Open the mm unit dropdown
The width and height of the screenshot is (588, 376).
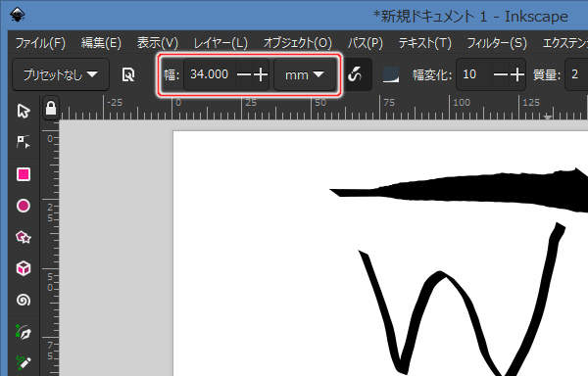tap(304, 74)
